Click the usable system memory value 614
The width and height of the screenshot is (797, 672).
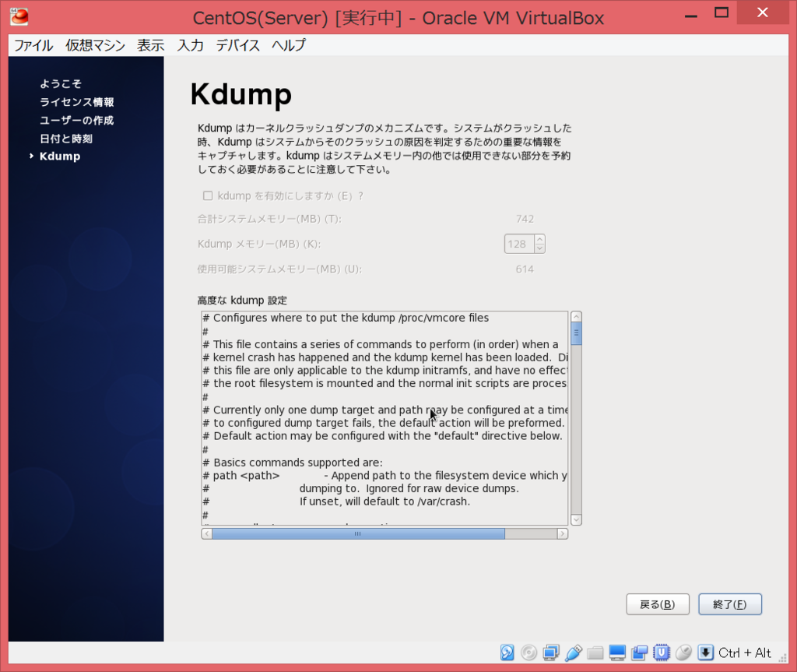(x=525, y=269)
